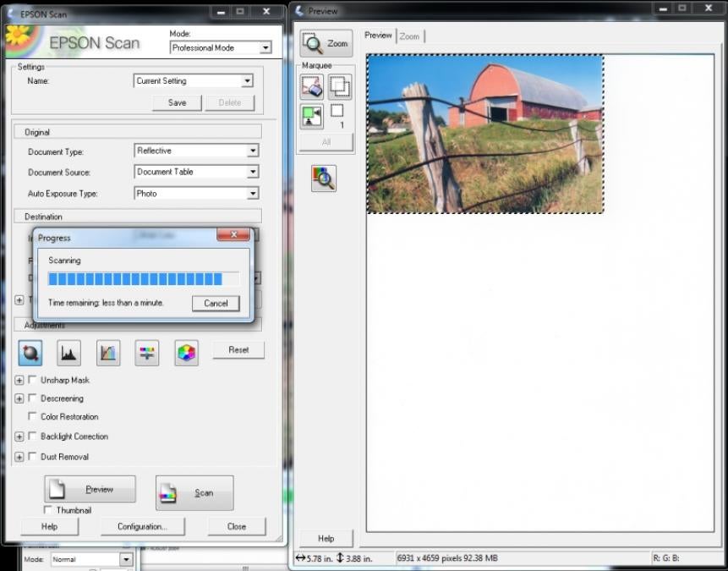Enable the Backlight Correction checkbox
The image size is (728, 571).
pyautogui.click(x=32, y=436)
